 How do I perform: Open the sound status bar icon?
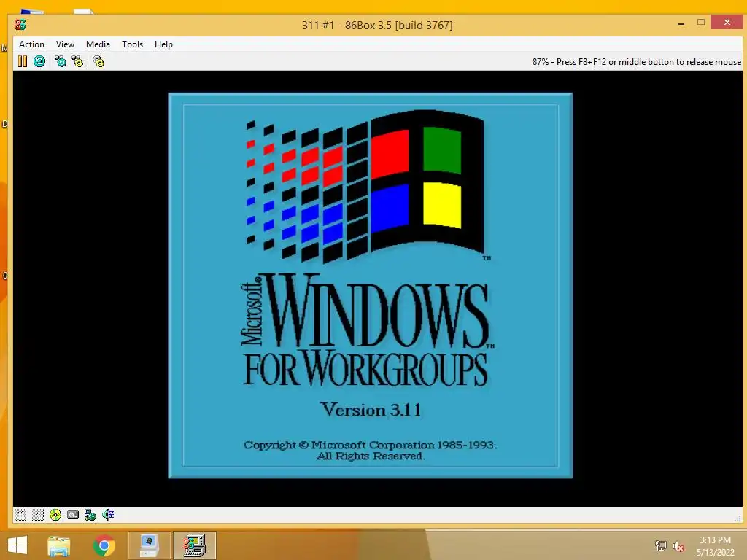[108, 515]
